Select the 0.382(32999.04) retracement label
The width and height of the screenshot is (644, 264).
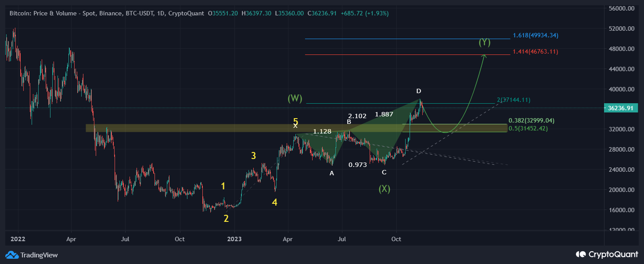(532, 120)
